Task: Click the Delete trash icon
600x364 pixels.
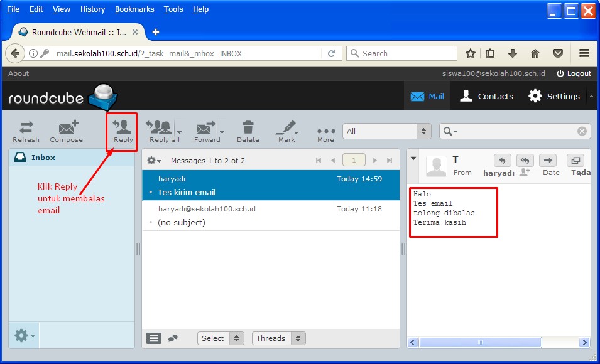Action: [248, 129]
